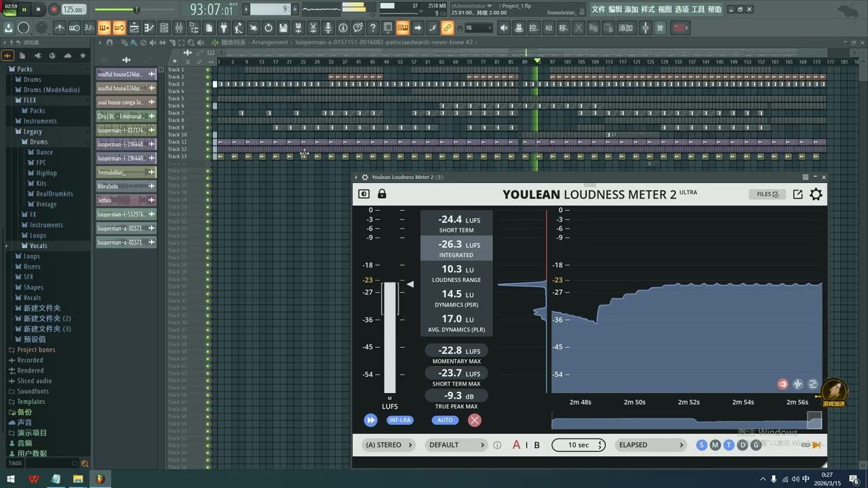Toggle the Youlean M loudness filter circle
Image resolution: width=868 pixels, height=488 pixels.
pos(715,445)
